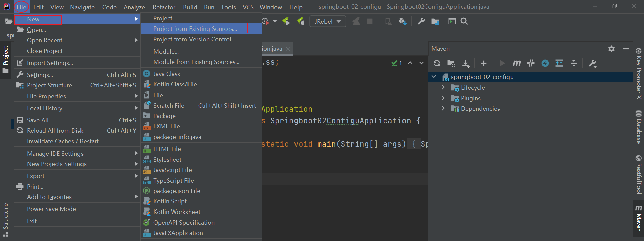644x241 pixels.
Task: Debug with JRebel rocket-bug icon
Action: pos(301,21)
